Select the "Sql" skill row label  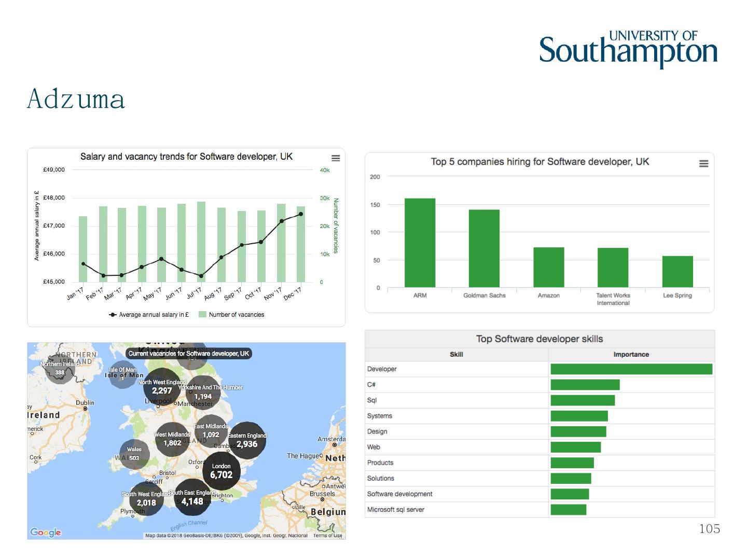click(372, 400)
